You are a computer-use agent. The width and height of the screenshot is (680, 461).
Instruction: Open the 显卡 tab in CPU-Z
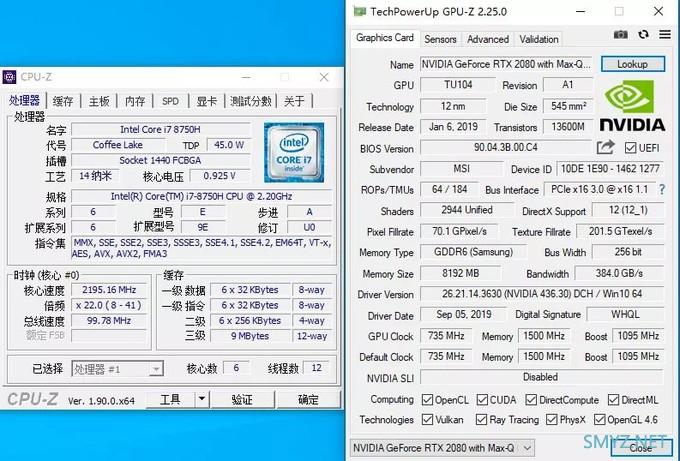tap(206, 101)
